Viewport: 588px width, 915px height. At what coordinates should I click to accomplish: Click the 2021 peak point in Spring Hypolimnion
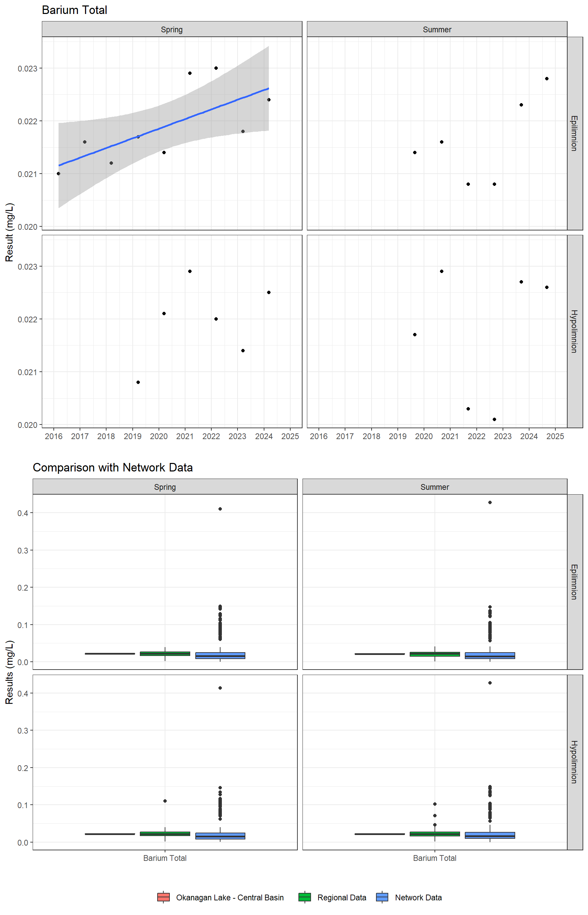point(190,271)
